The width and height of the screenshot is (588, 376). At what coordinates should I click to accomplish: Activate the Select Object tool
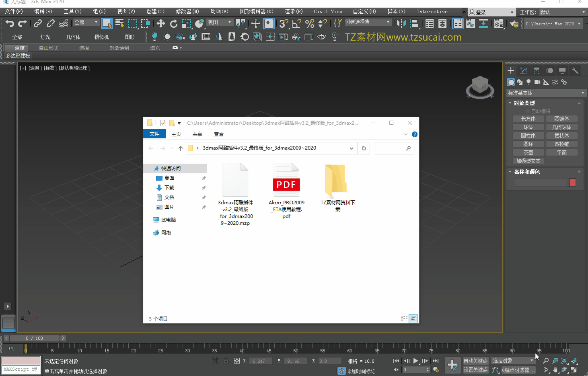(107, 24)
